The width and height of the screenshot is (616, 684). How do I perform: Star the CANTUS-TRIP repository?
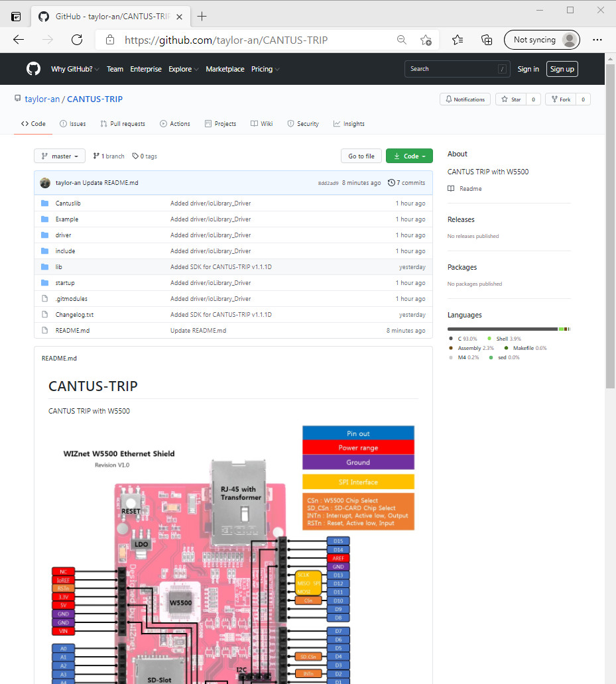coord(511,99)
